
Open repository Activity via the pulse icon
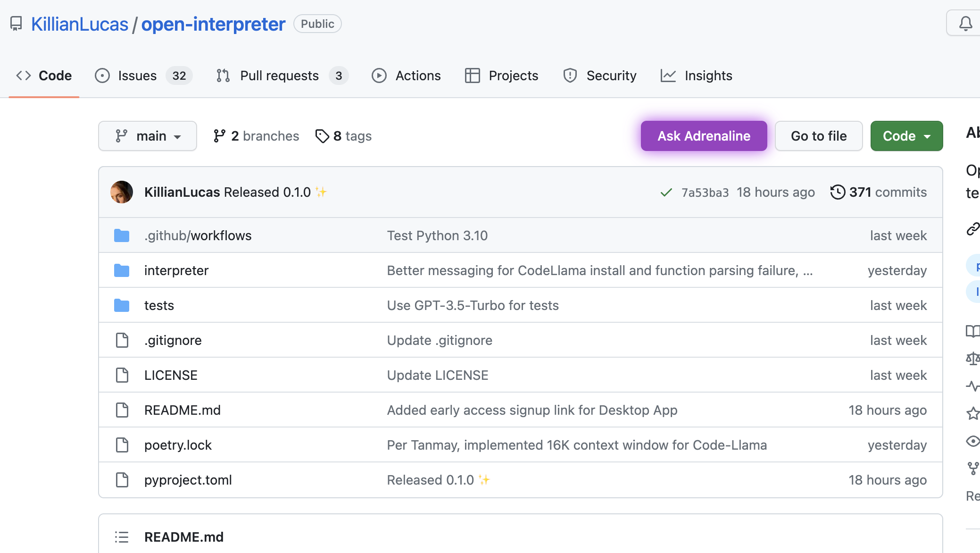point(972,386)
